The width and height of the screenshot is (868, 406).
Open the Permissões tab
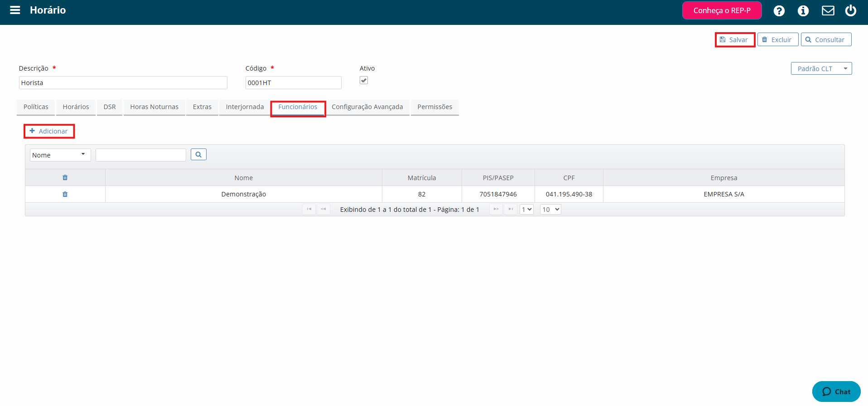(x=435, y=107)
